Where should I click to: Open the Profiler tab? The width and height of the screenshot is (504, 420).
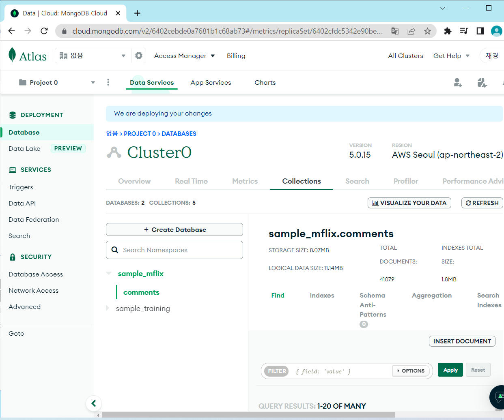[406, 181]
